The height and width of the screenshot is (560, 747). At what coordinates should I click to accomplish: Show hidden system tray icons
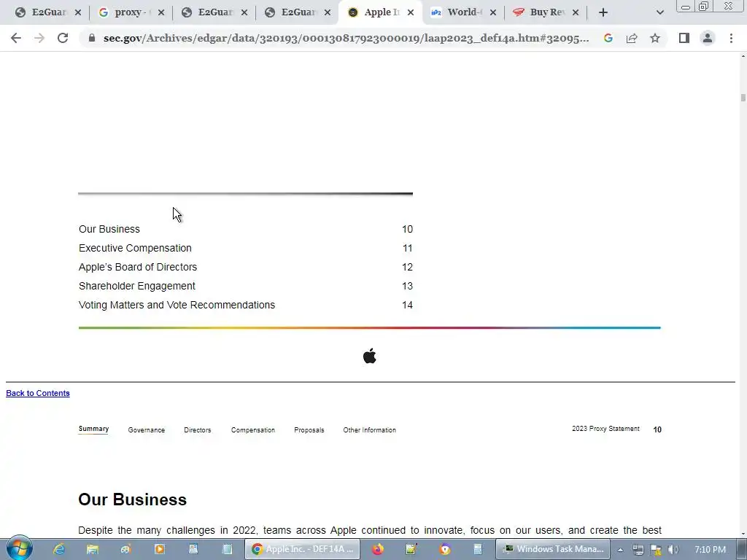pyautogui.click(x=620, y=550)
